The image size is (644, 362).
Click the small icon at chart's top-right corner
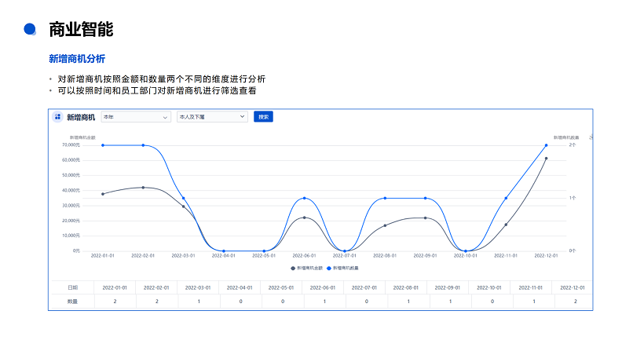tap(591, 137)
